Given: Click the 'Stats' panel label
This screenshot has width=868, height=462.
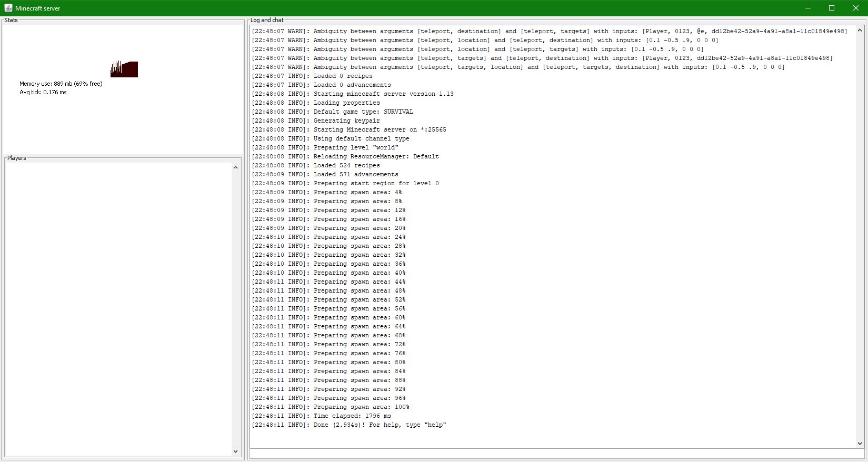Looking at the screenshot, I should point(11,20).
